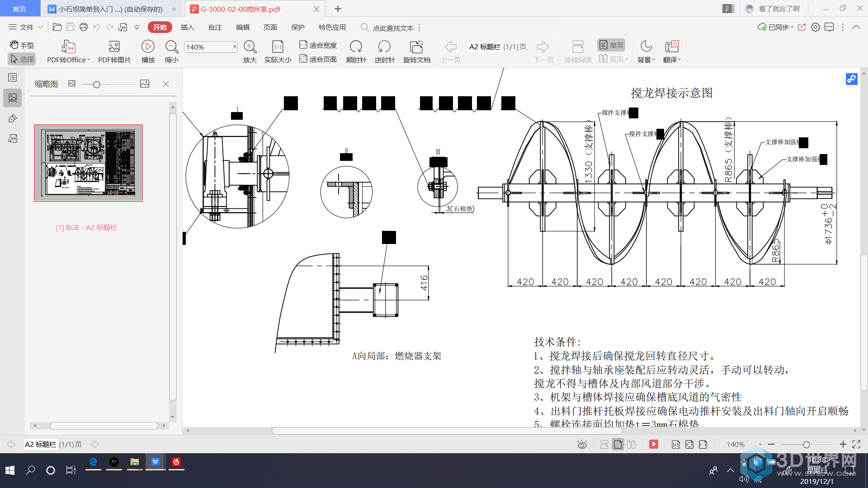The width and height of the screenshot is (868, 488).
Task: Zoom out using 缩小 magnifier
Action: pyautogui.click(x=172, y=52)
